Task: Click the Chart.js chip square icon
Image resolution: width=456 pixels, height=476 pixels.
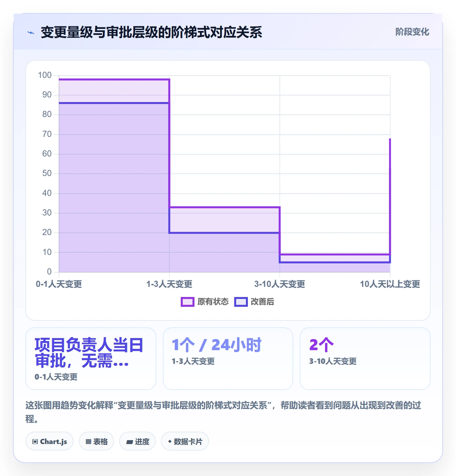Action: (x=35, y=442)
